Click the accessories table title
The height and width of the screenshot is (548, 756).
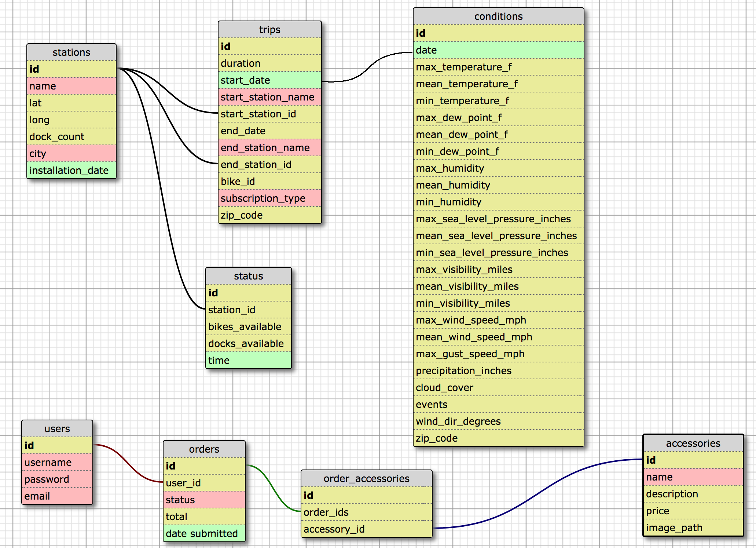pyautogui.click(x=693, y=443)
